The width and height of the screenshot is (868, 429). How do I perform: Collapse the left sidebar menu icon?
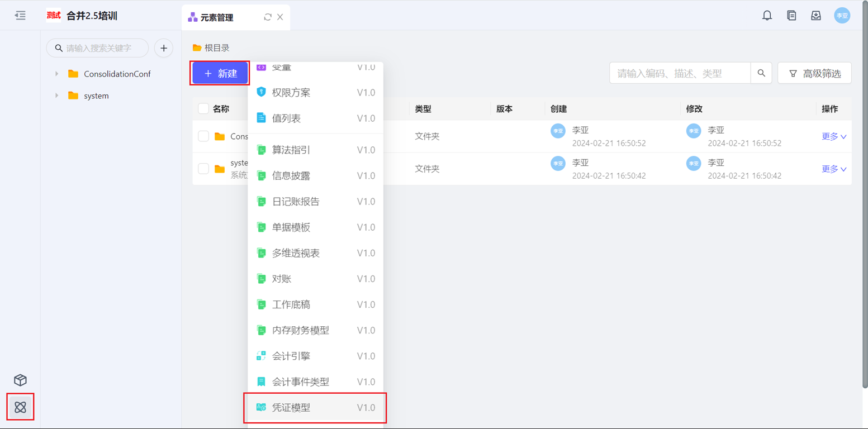[x=20, y=16]
